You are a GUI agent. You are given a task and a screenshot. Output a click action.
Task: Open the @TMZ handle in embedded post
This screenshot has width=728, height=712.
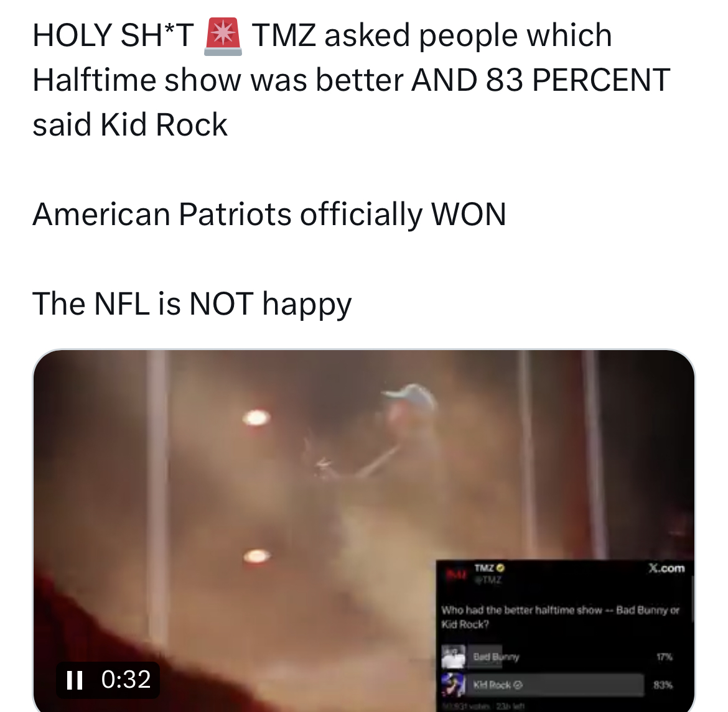[488, 580]
